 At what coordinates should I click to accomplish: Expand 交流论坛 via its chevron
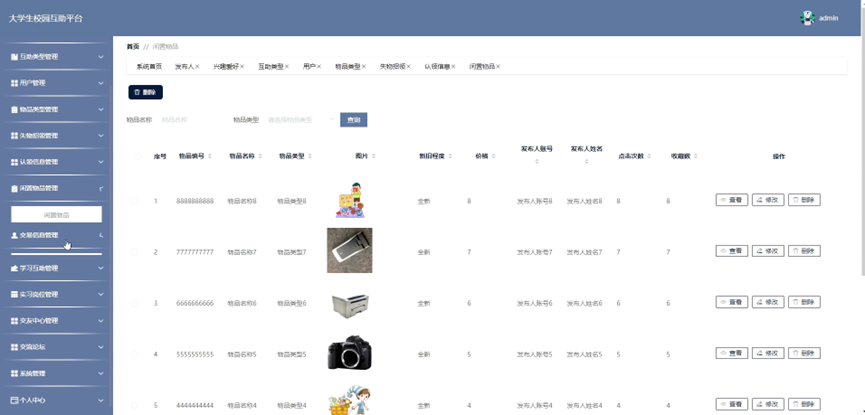tap(101, 348)
